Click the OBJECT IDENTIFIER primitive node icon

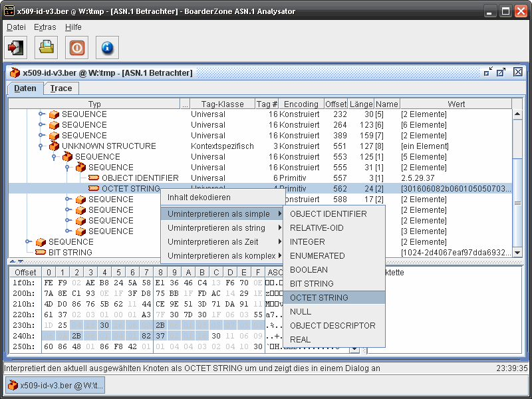pyautogui.click(x=94, y=178)
